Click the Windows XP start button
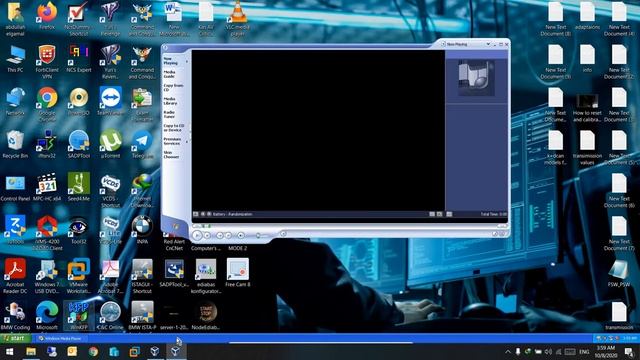This screenshot has height=360, width=640. (x=16, y=338)
